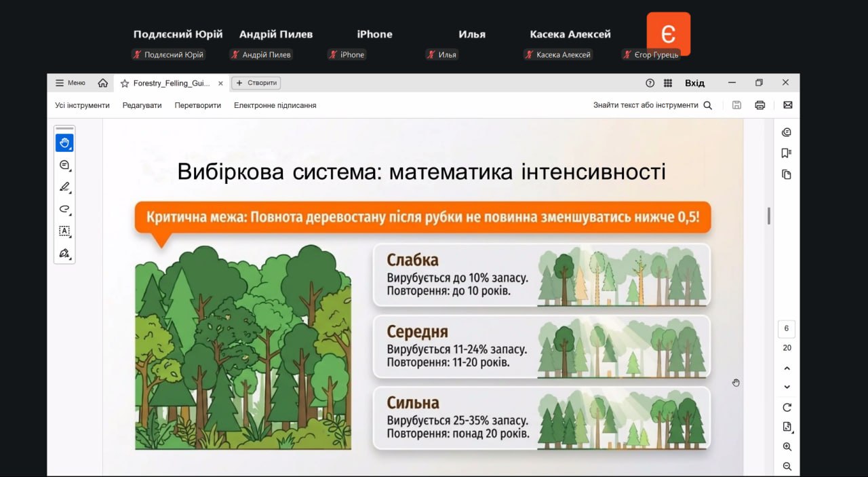Viewport: 868px width, 477px height.
Task: Star the Forestry_Felling_Gui document tab
Action: point(124,83)
